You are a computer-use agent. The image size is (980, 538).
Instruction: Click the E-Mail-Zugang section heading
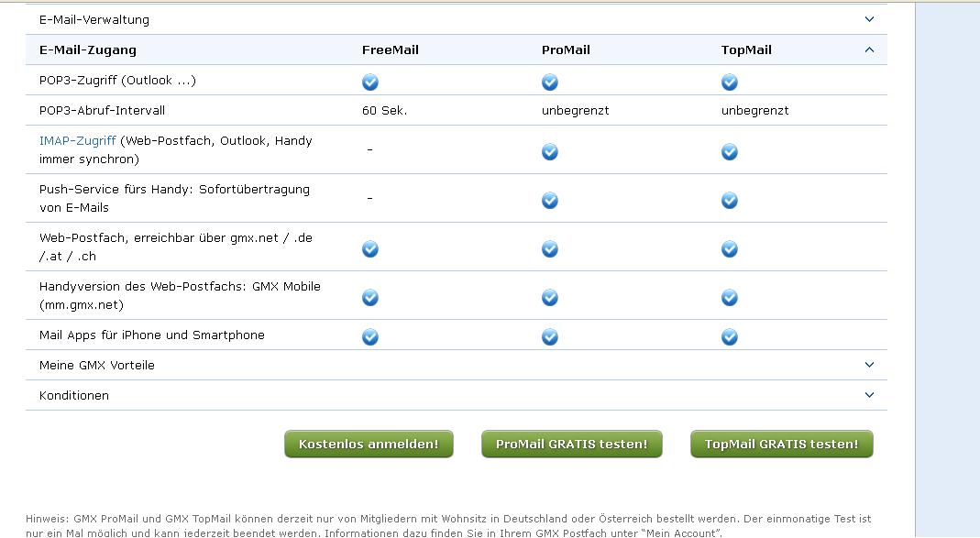pos(88,50)
